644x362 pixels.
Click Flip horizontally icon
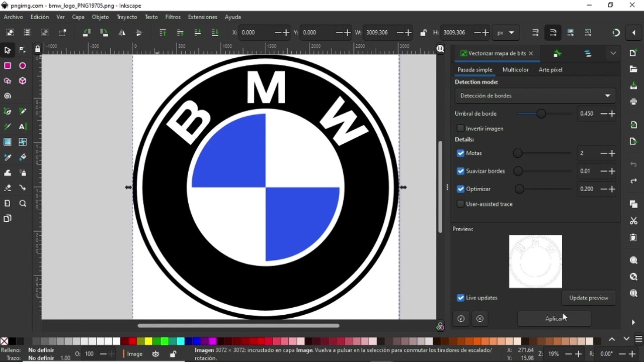(122, 33)
